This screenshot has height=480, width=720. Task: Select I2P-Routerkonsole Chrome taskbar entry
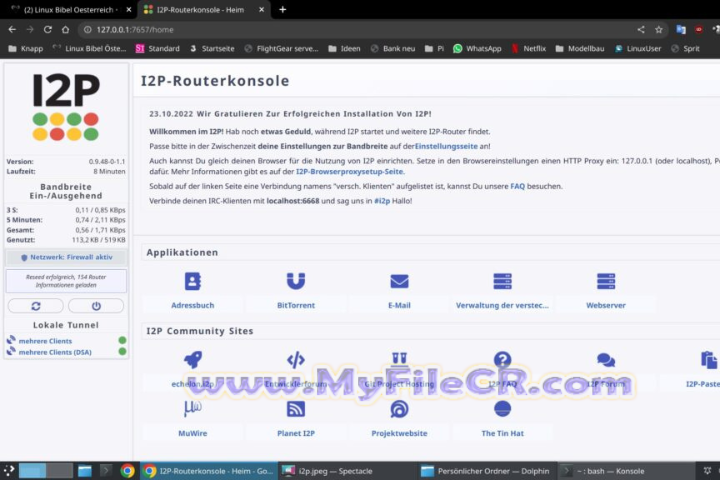208,471
